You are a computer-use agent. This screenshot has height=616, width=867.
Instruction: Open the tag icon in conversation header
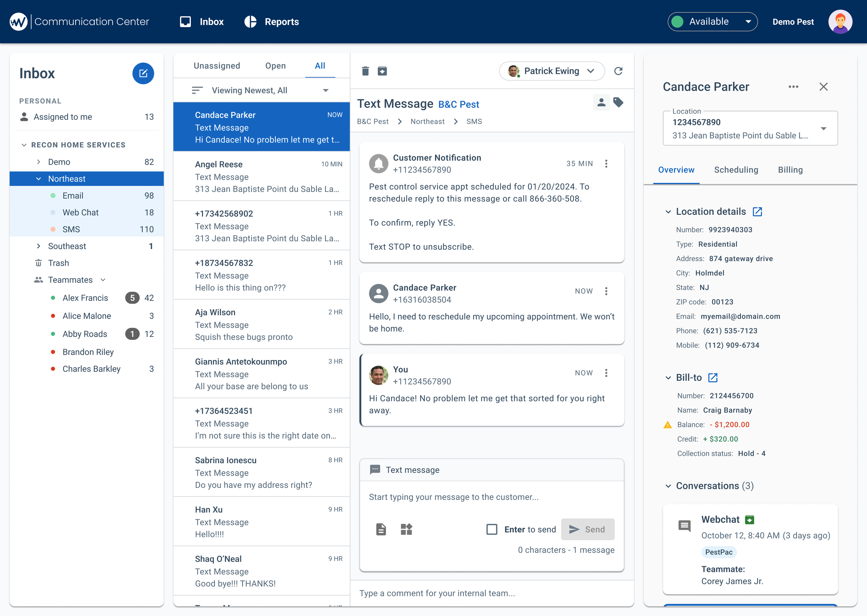(618, 103)
